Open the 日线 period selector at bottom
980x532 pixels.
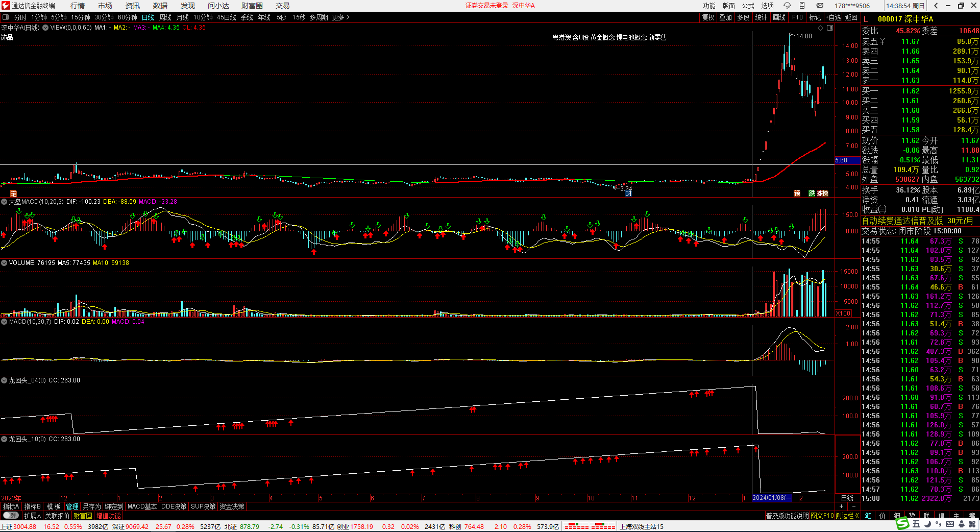847,498
